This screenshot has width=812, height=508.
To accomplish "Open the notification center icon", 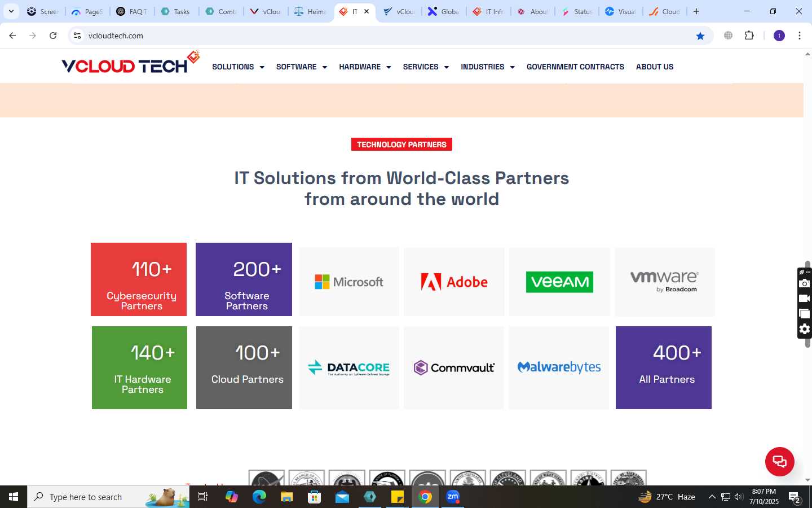I will (795, 497).
